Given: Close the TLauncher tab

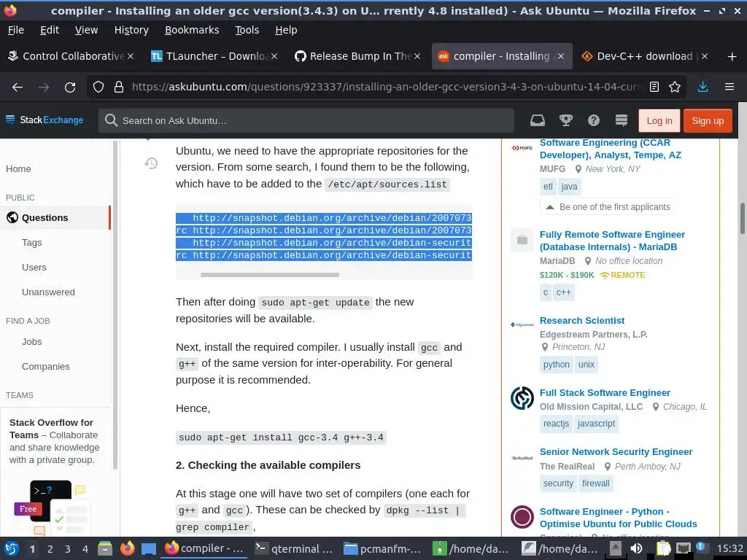Looking at the screenshot, I should (x=274, y=56).
